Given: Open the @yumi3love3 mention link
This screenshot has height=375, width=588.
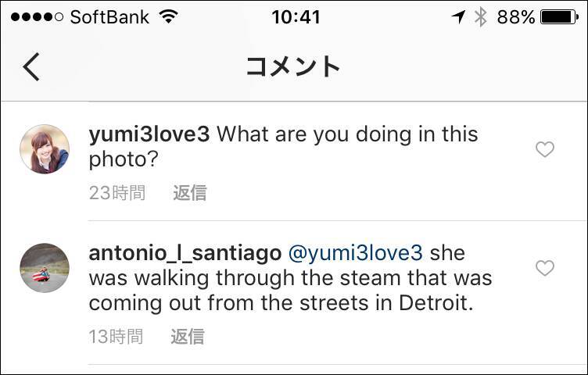Looking at the screenshot, I should point(356,253).
